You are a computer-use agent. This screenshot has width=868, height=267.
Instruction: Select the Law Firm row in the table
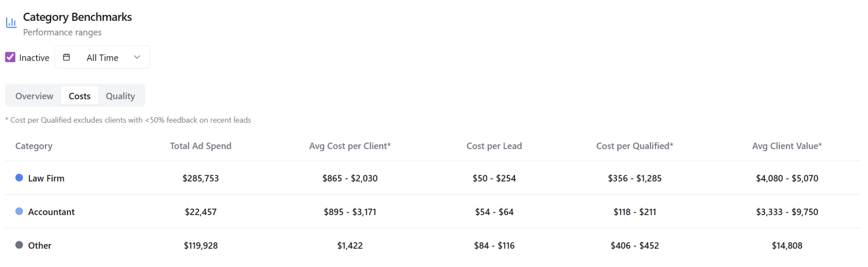(x=47, y=178)
